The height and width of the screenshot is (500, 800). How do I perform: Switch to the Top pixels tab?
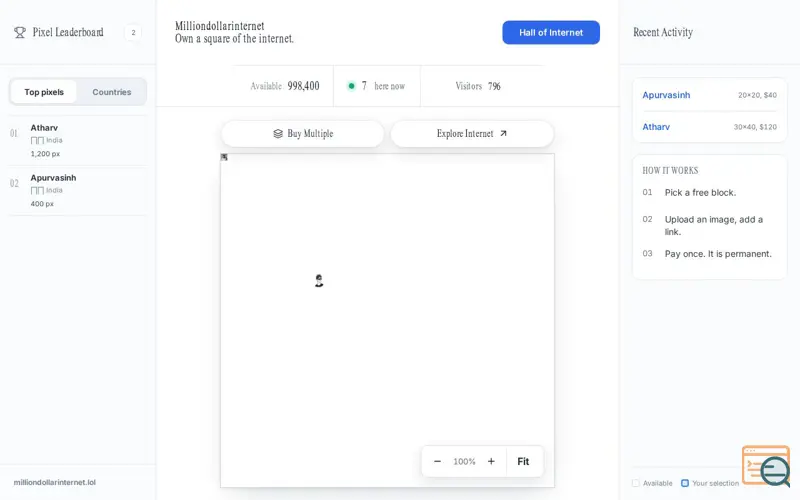pos(44,92)
